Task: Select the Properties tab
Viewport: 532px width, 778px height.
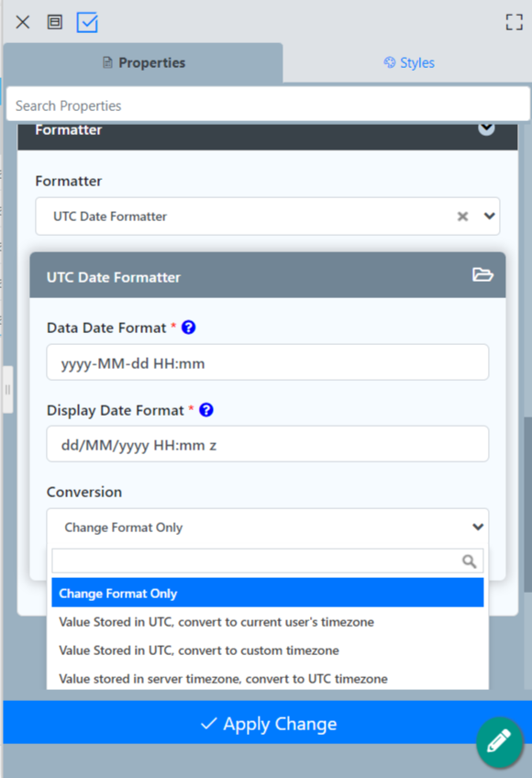Action: pos(143,62)
